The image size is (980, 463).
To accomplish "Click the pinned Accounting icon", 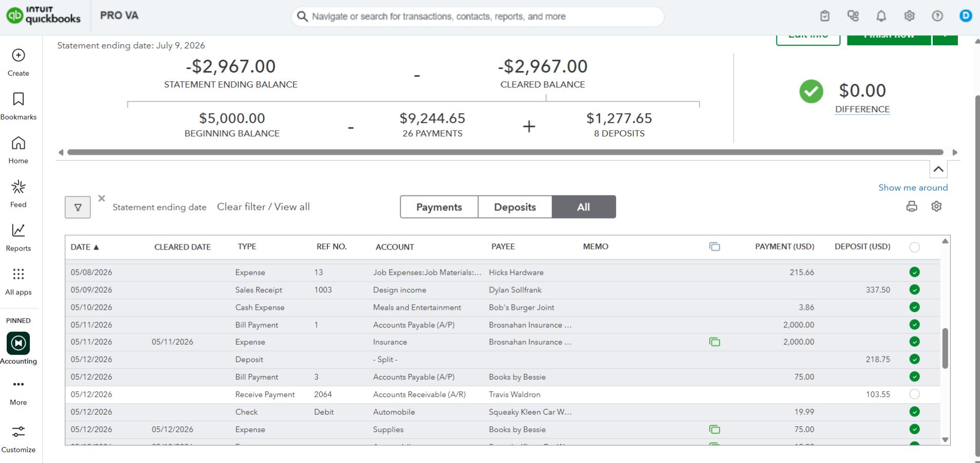I will click(19, 343).
